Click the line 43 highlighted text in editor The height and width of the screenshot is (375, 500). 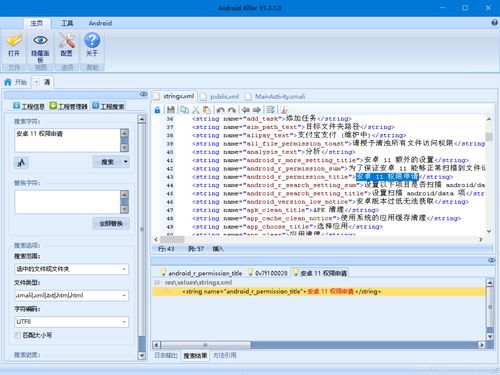(387, 177)
